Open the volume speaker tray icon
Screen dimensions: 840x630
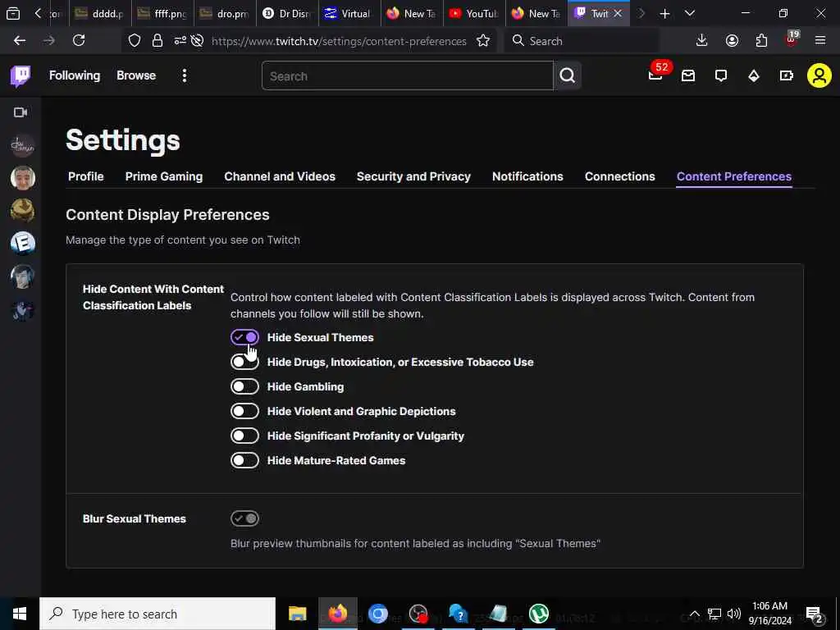tap(734, 614)
